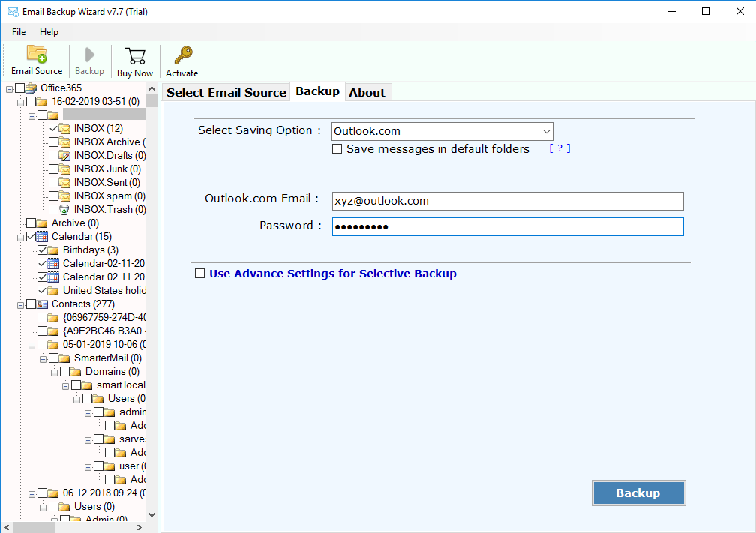Screen dimensions: 756x533
Task: Collapse the 06-12-2018 09-24 node
Action: [x=31, y=494]
